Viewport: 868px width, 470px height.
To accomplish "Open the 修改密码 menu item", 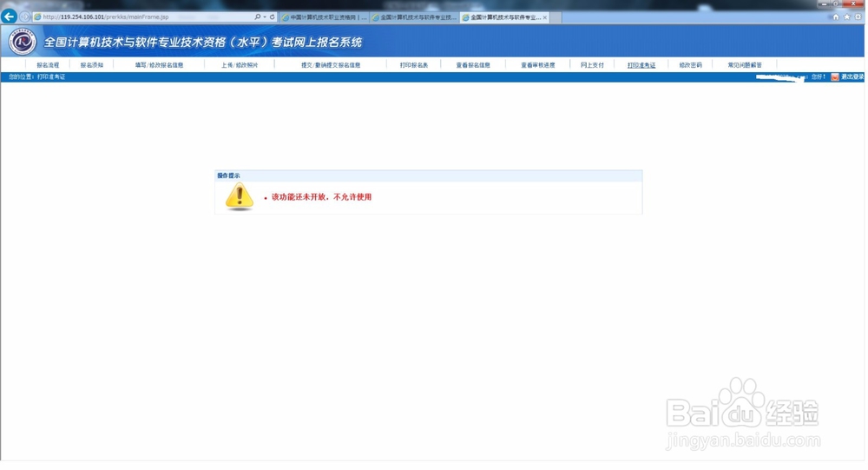I will click(x=690, y=65).
